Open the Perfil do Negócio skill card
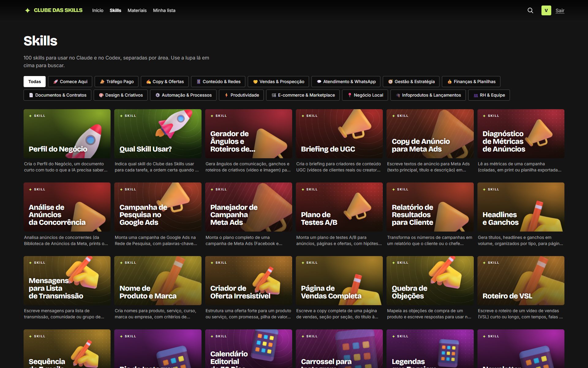Screen dimensions: 588x368 coord(67,134)
